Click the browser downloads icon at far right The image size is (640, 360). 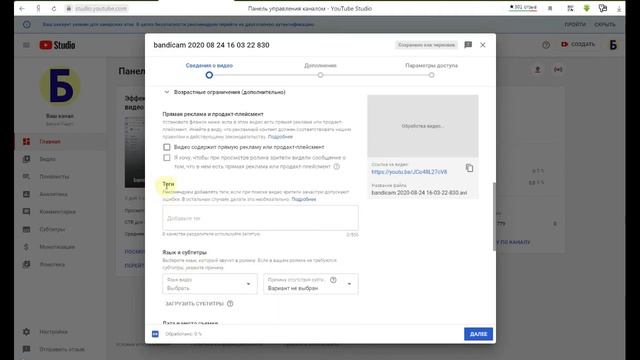pyautogui.click(x=619, y=9)
